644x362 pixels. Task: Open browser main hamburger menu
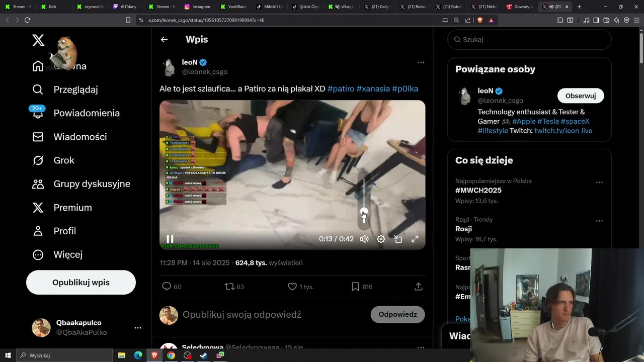click(x=636, y=20)
